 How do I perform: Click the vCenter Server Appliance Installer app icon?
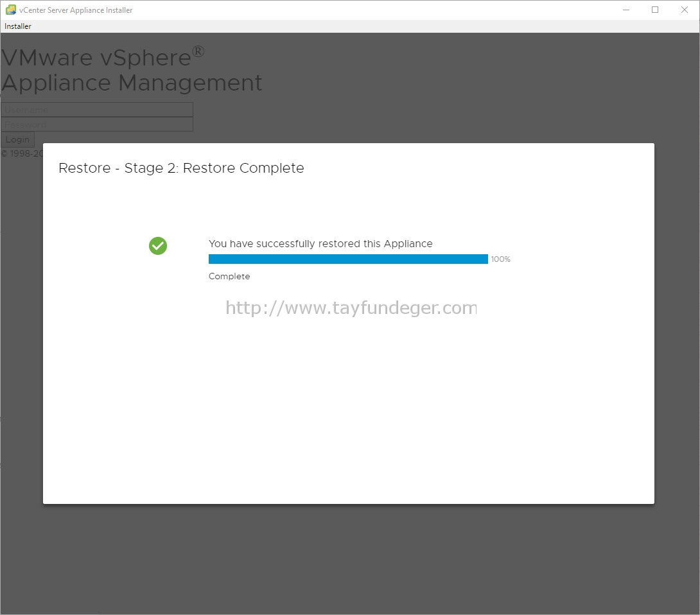coord(11,10)
